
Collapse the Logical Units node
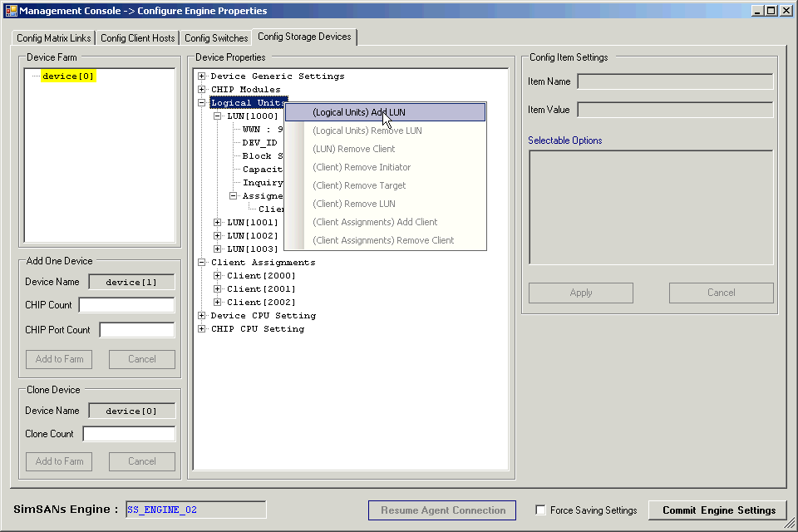pos(201,102)
